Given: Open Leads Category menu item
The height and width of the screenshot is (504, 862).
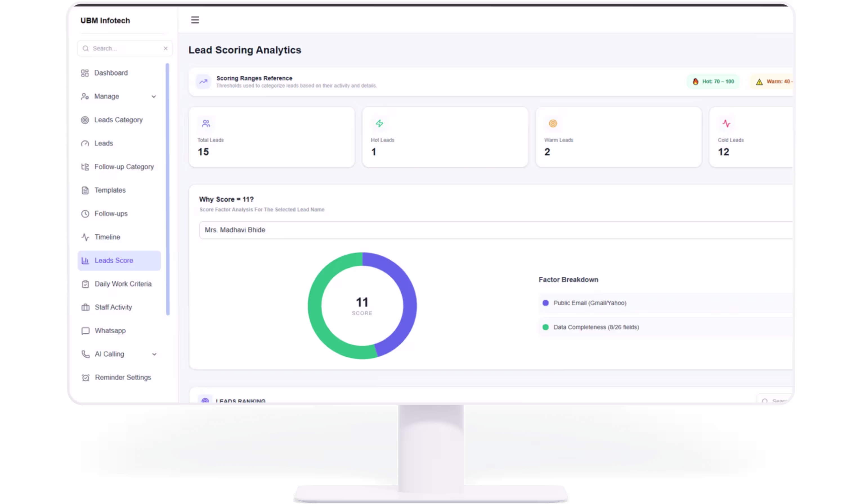Looking at the screenshot, I should point(118,120).
